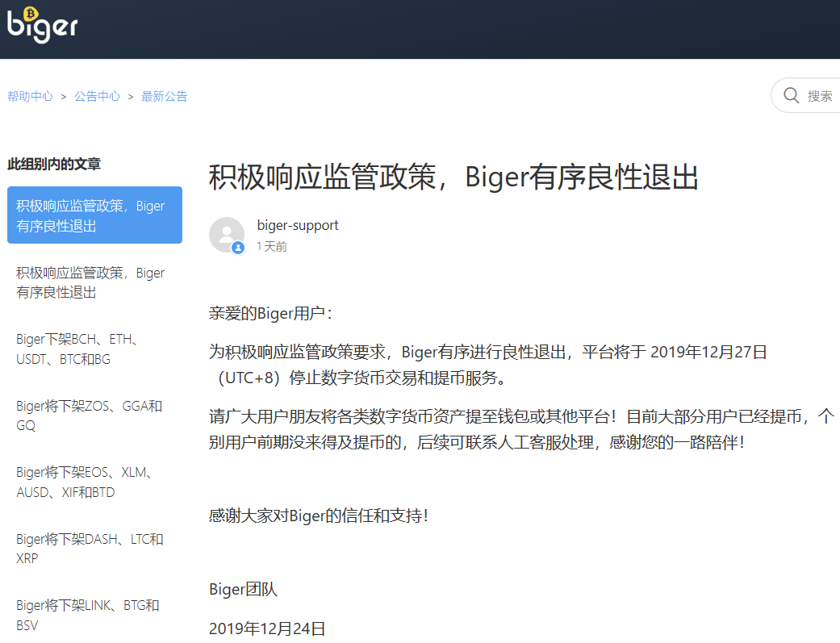Click the greeting line 亲爱的Biger用户
Image resolution: width=840 pixels, height=643 pixels.
(x=270, y=313)
